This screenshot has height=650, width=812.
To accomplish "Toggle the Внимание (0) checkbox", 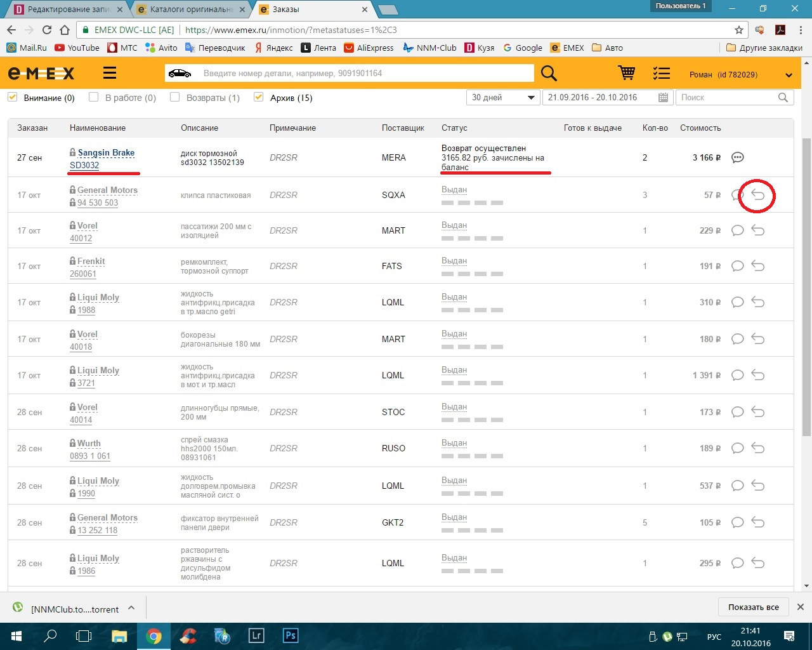I will tap(12, 97).
